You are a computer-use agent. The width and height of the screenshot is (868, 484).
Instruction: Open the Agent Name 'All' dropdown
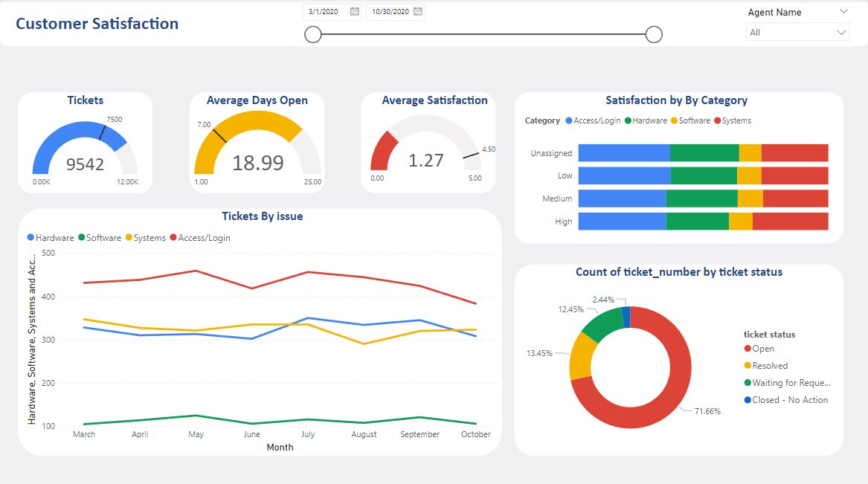tap(797, 33)
